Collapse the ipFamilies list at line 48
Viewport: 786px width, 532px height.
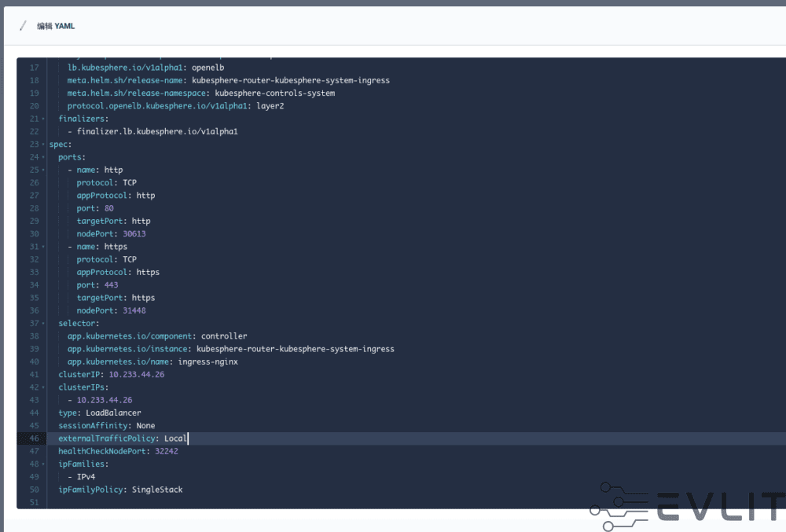(x=43, y=464)
